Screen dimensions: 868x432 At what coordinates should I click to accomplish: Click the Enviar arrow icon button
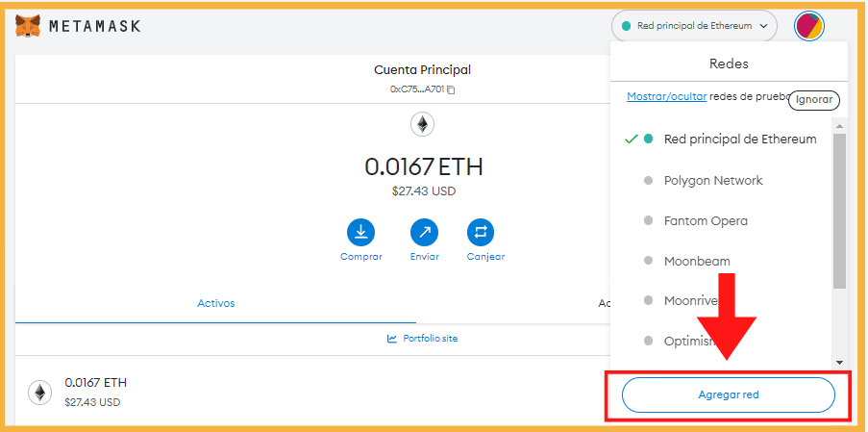coord(425,233)
